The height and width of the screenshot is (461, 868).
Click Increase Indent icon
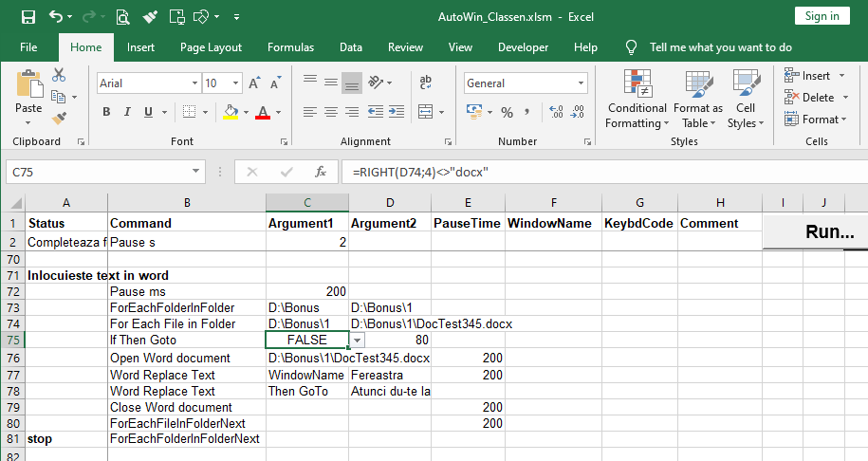(397, 112)
